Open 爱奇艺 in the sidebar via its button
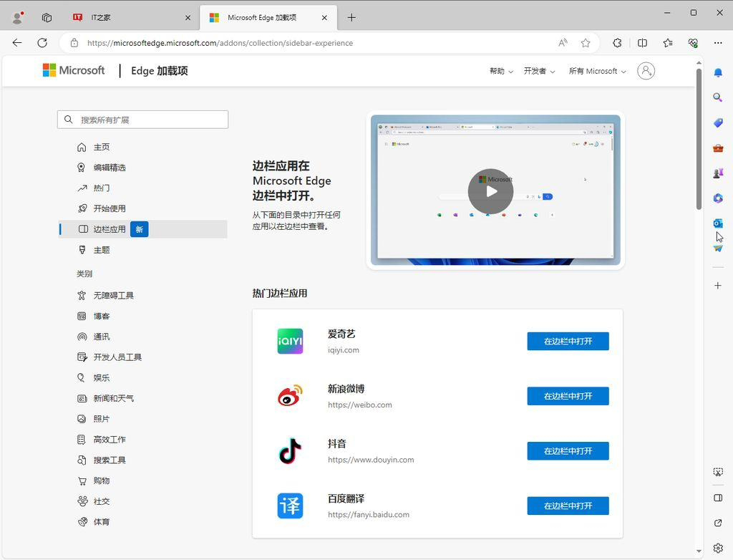733x560 pixels. point(568,341)
